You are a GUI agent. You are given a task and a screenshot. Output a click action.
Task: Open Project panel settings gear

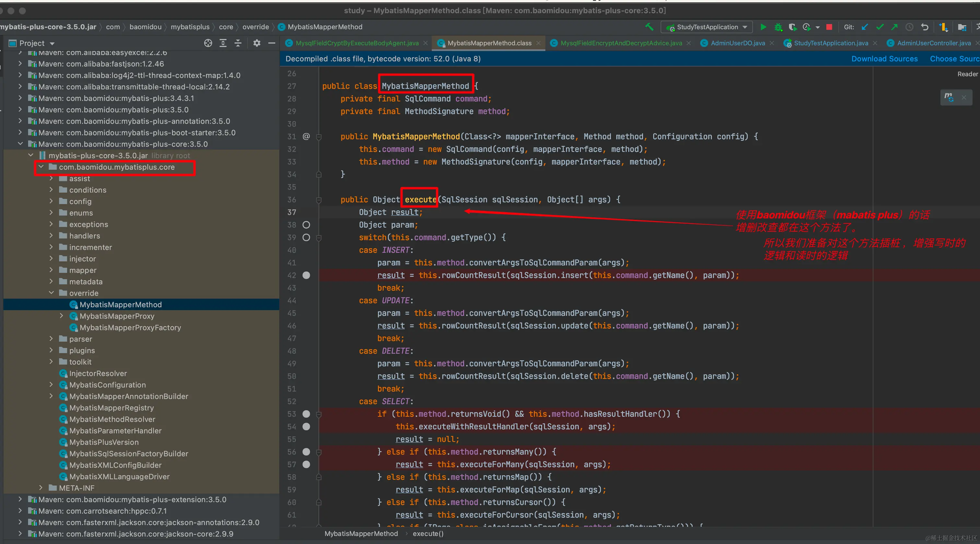[257, 43]
